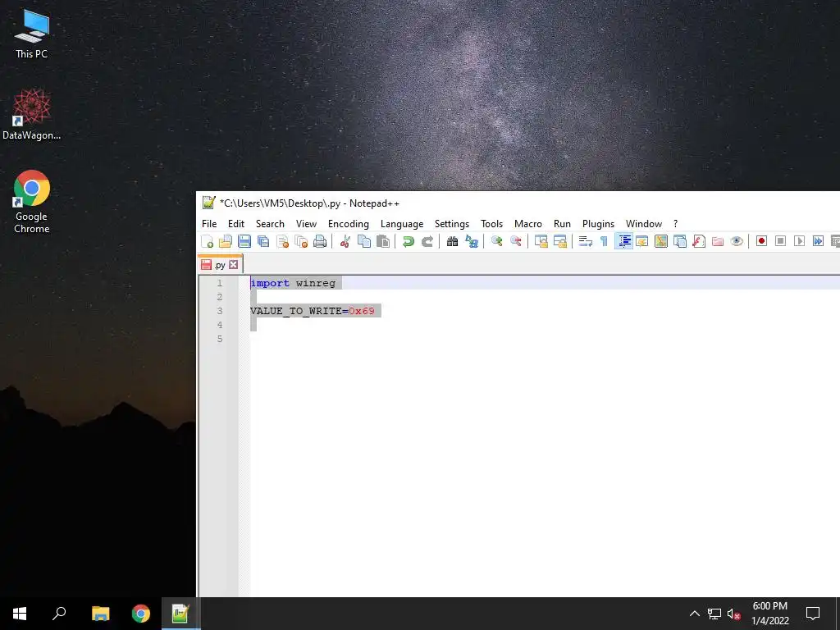Open Folder as Workspace toolbar icon
Image resolution: width=840 pixels, height=630 pixels.
(x=718, y=241)
